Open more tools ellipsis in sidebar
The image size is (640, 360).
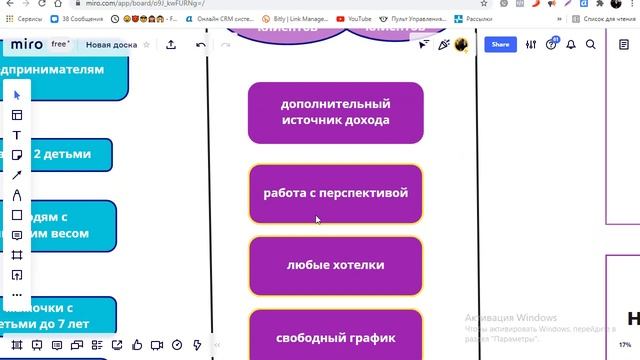coord(17,295)
